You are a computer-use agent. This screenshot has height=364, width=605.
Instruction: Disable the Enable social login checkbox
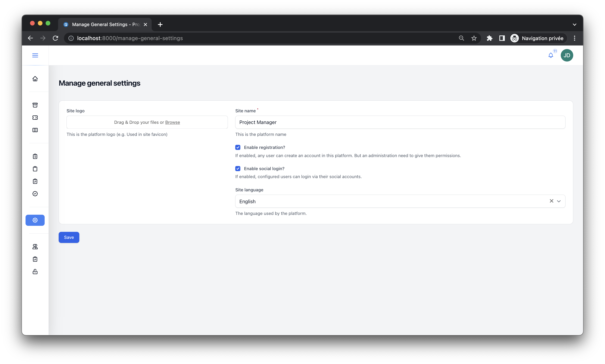pyautogui.click(x=238, y=169)
